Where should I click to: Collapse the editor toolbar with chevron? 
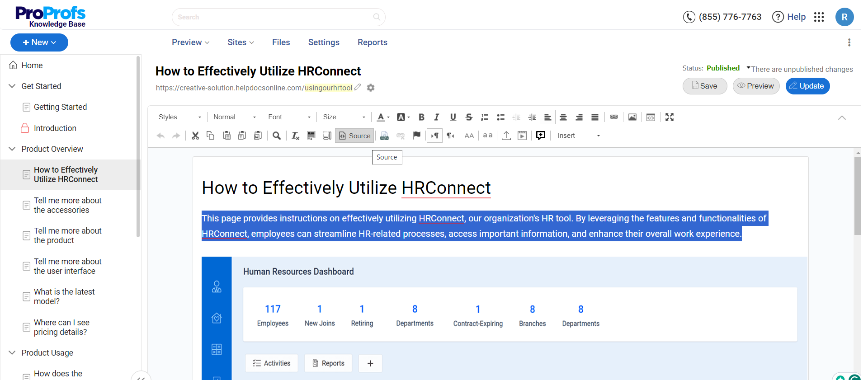point(842,117)
